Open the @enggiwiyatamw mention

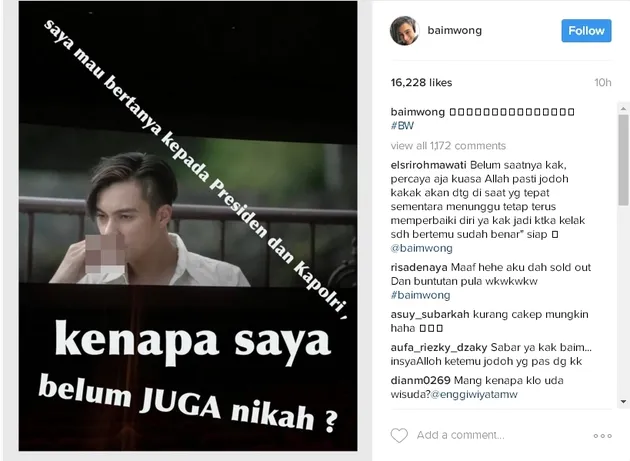474,394
